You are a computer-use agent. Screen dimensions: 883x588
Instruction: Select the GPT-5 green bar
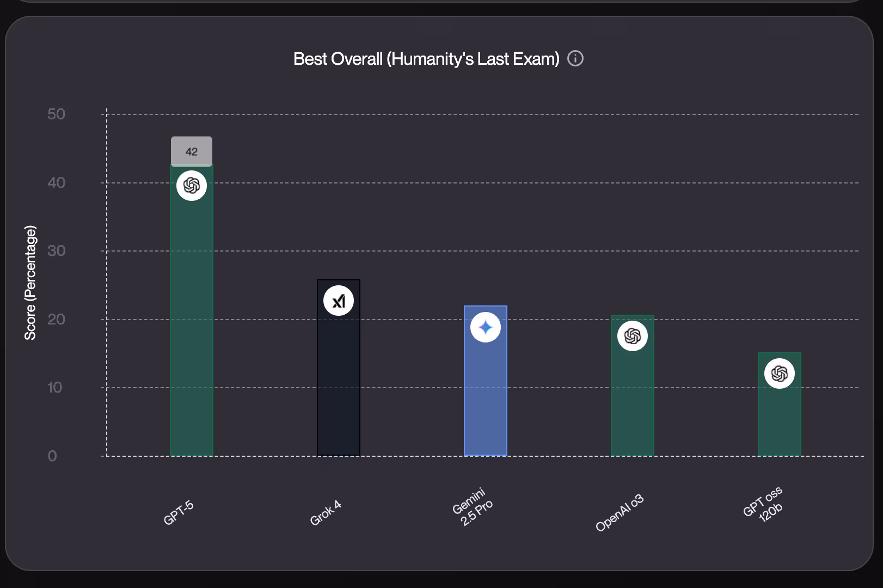[x=192, y=310]
